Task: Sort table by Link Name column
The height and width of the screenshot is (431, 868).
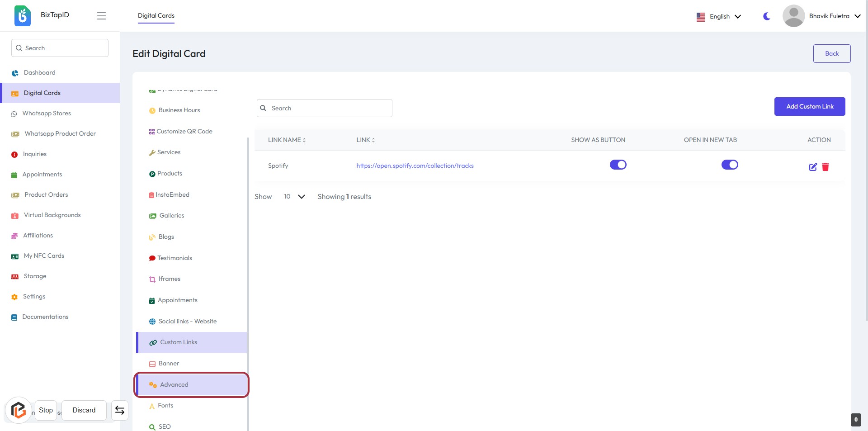Action: coord(287,140)
